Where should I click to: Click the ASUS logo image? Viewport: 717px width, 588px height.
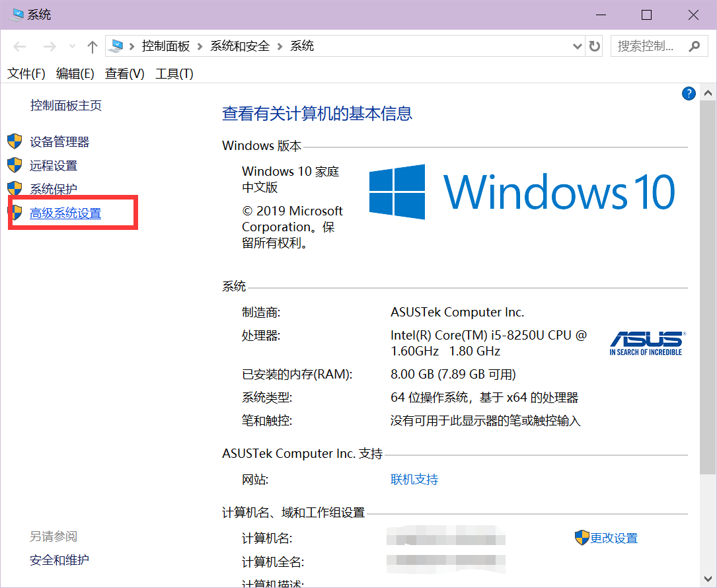[x=648, y=344]
